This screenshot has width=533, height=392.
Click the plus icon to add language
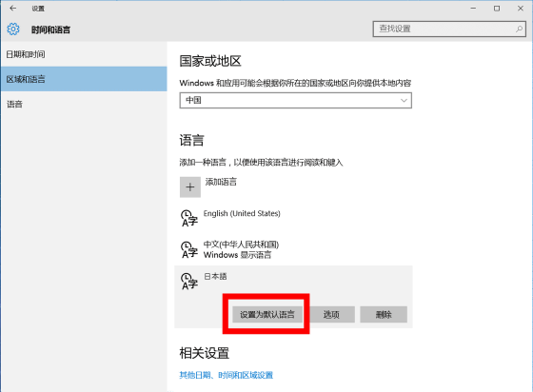(x=190, y=186)
